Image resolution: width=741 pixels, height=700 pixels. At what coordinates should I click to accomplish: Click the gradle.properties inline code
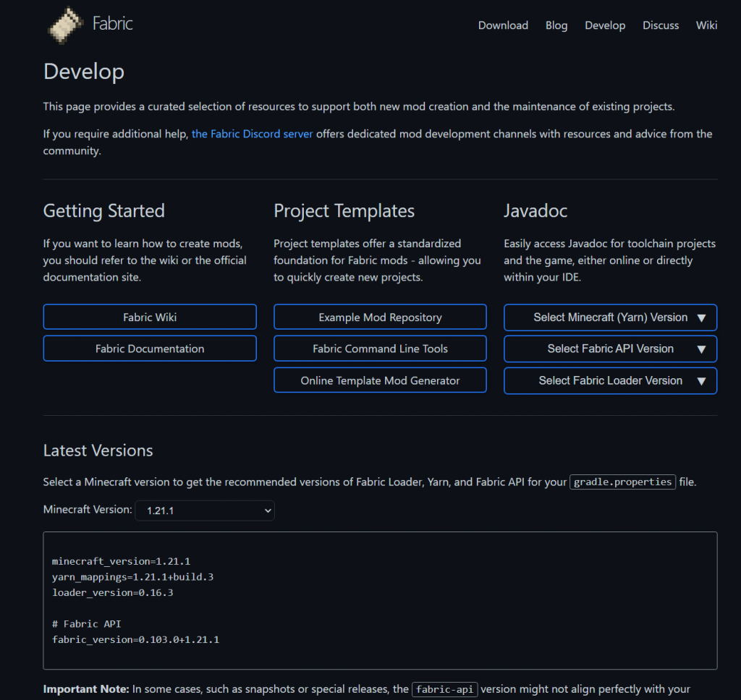pyautogui.click(x=622, y=482)
